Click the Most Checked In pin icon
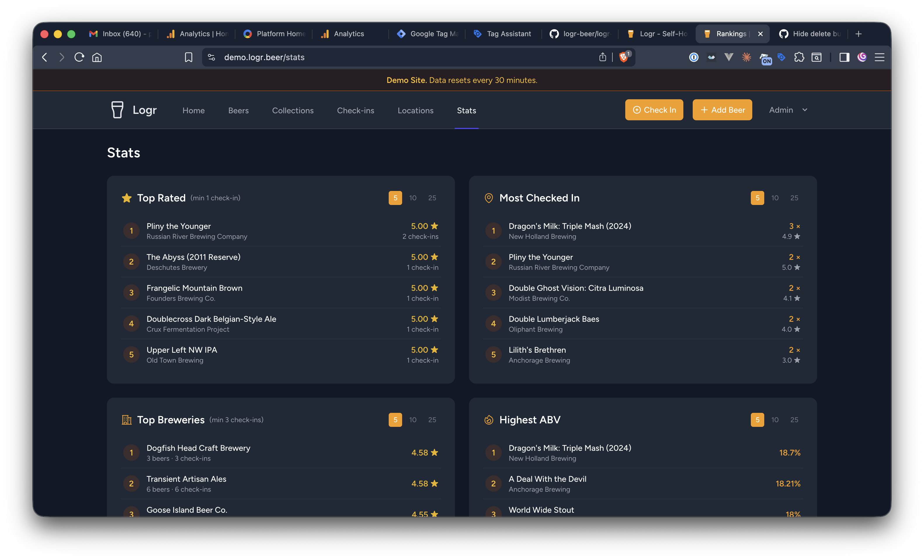The height and width of the screenshot is (560, 924). tap(489, 198)
